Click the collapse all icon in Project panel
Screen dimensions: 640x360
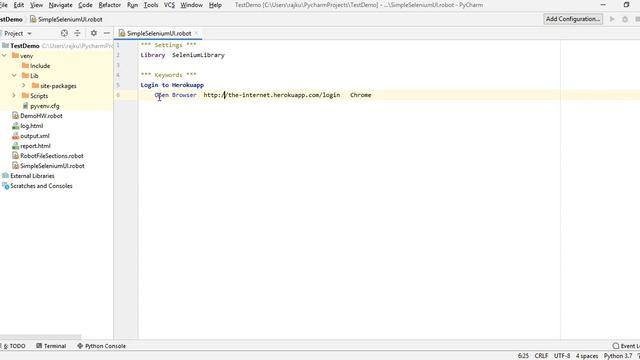(78, 33)
